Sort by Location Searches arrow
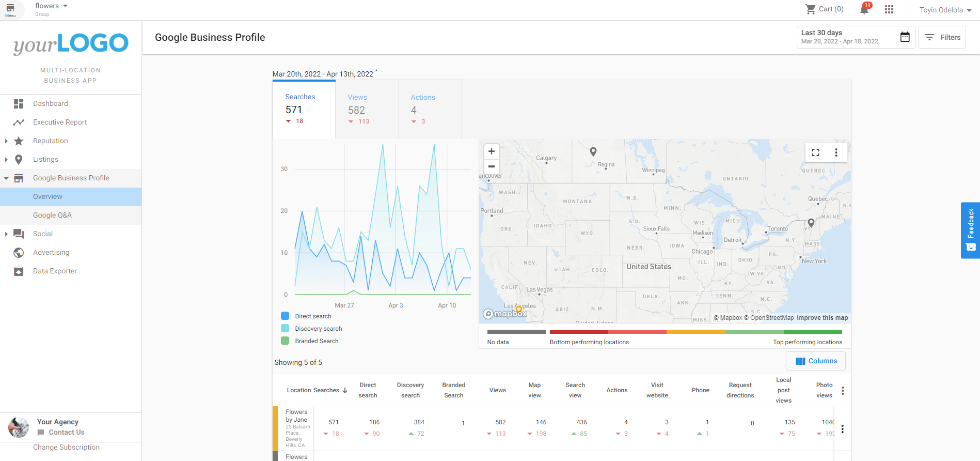The image size is (980, 461). pyautogui.click(x=345, y=390)
